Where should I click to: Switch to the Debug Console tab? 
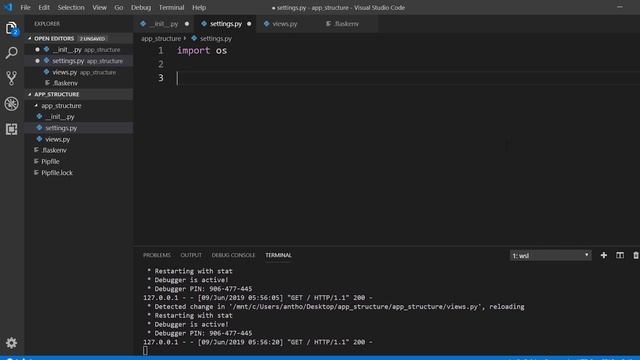click(233, 255)
